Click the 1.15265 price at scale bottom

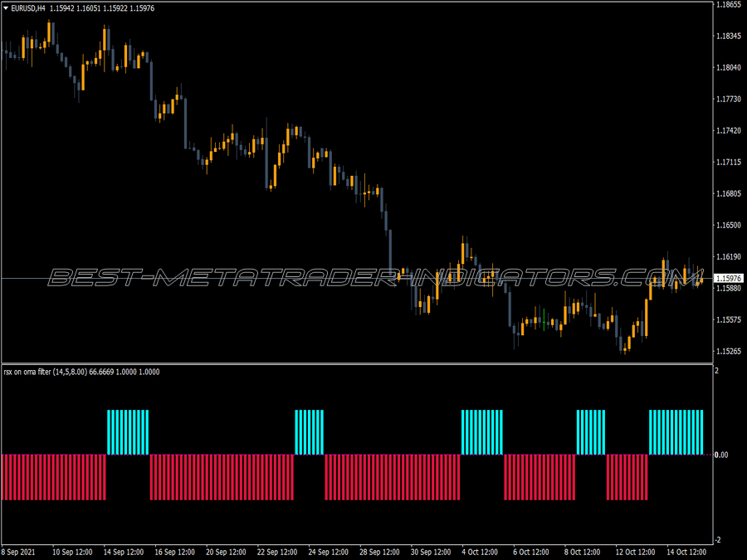click(x=728, y=352)
